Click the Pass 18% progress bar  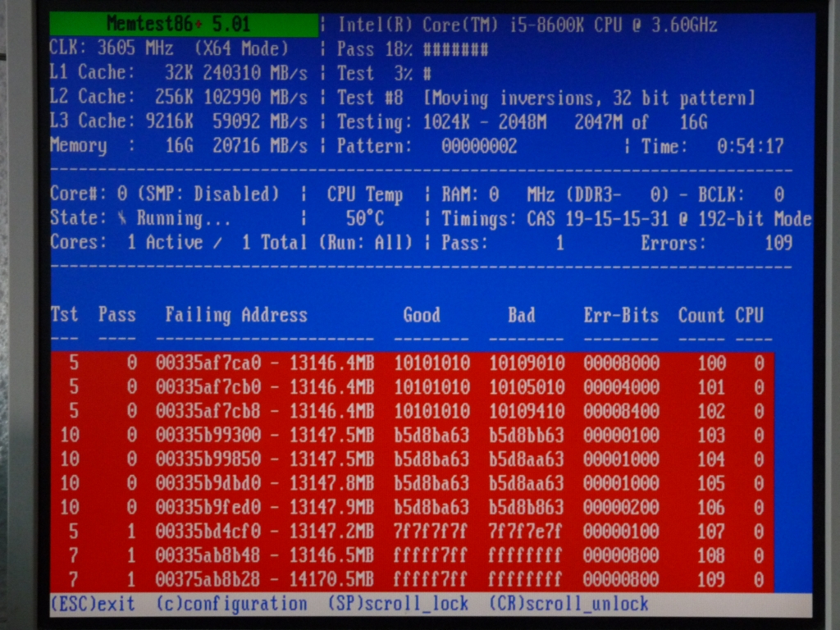click(x=412, y=49)
